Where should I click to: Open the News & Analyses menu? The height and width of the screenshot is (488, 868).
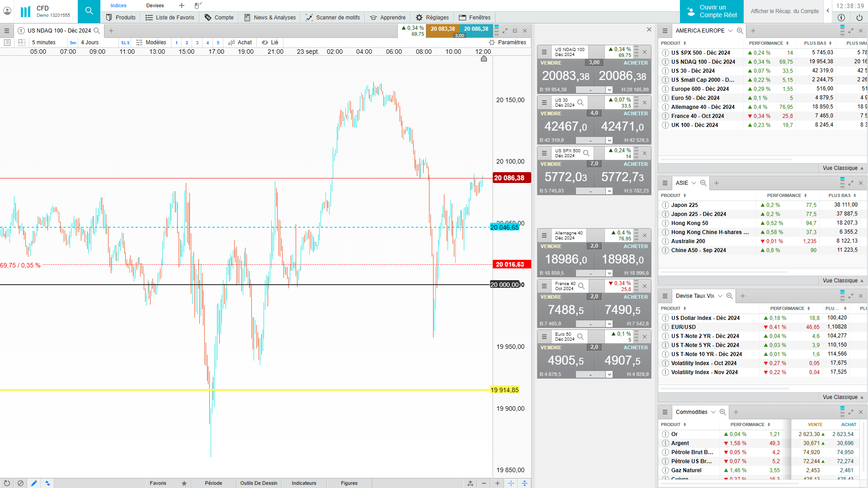pos(270,18)
